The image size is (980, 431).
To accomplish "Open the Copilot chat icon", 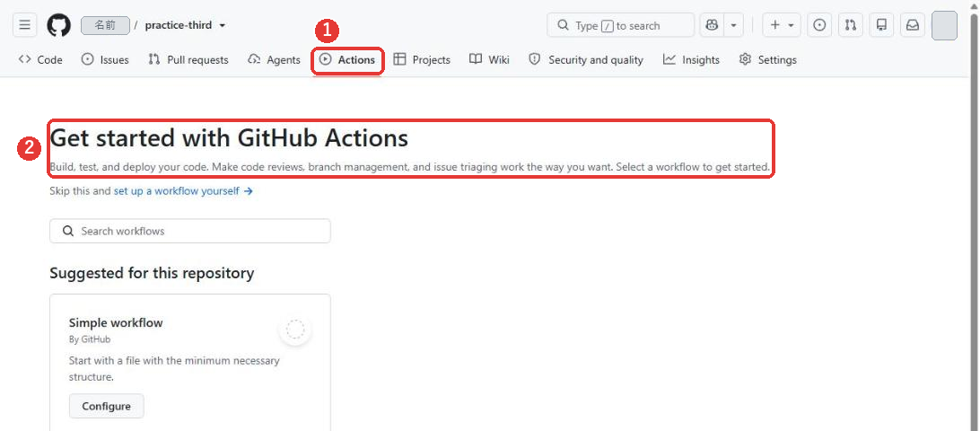I will tap(712, 25).
